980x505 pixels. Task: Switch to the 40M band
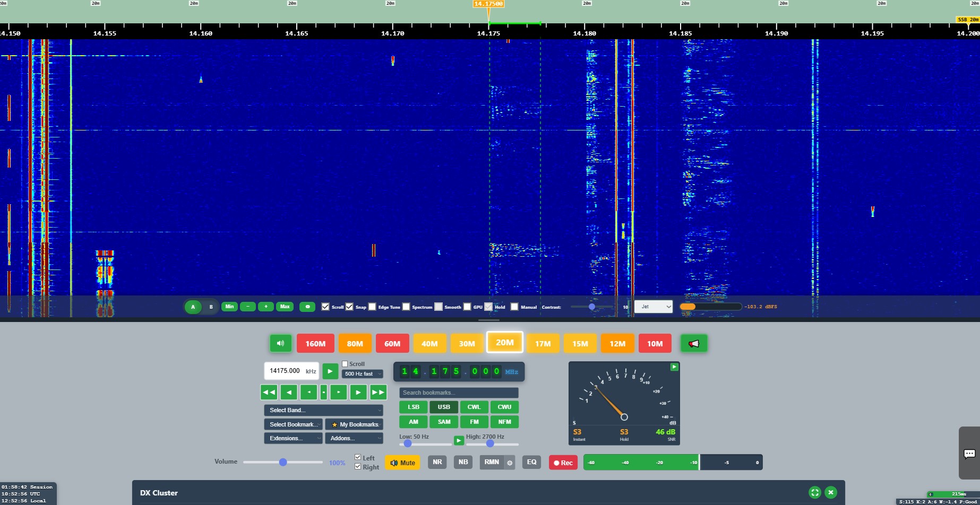(x=429, y=344)
